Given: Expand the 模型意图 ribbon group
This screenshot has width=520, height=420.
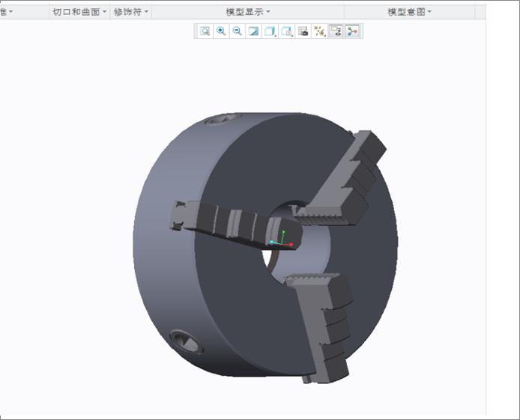Looking at the screenshot, I should click(410, 12).
